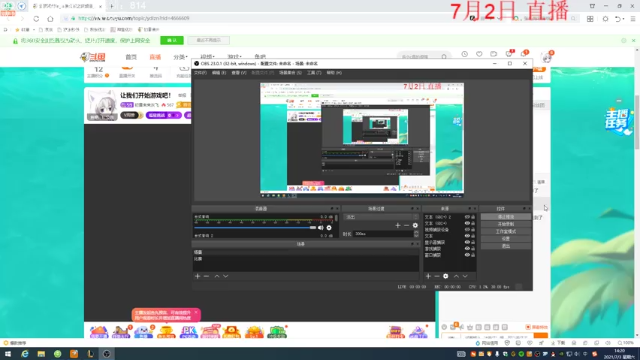Toggle visibility of second text GDI+ source
Screen dimensions: 640x360
pyautogui.click(x=467, y=223)
